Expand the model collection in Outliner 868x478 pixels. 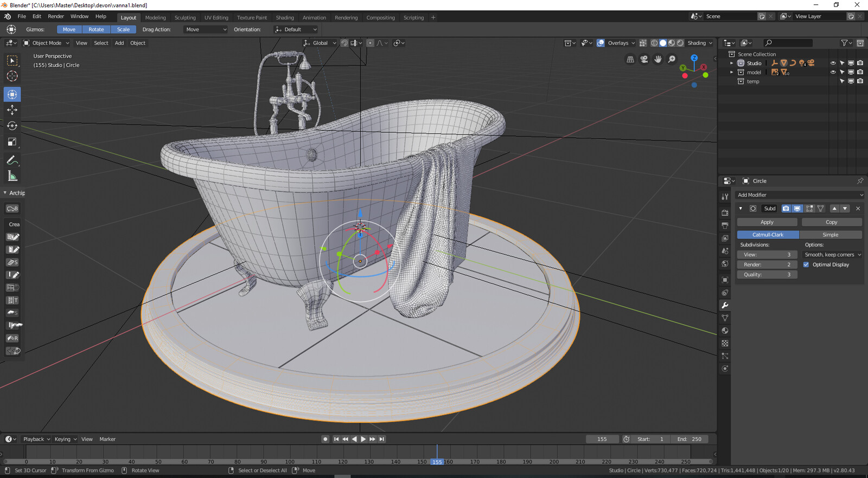(x=731, y=72)
